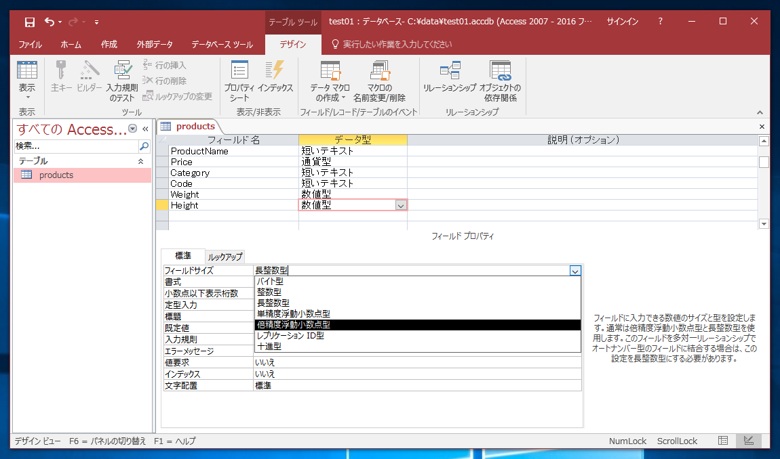The image size is (780, 459).
Task: Click the 文字配置 property value 標準
Action: tap(417, 385)
